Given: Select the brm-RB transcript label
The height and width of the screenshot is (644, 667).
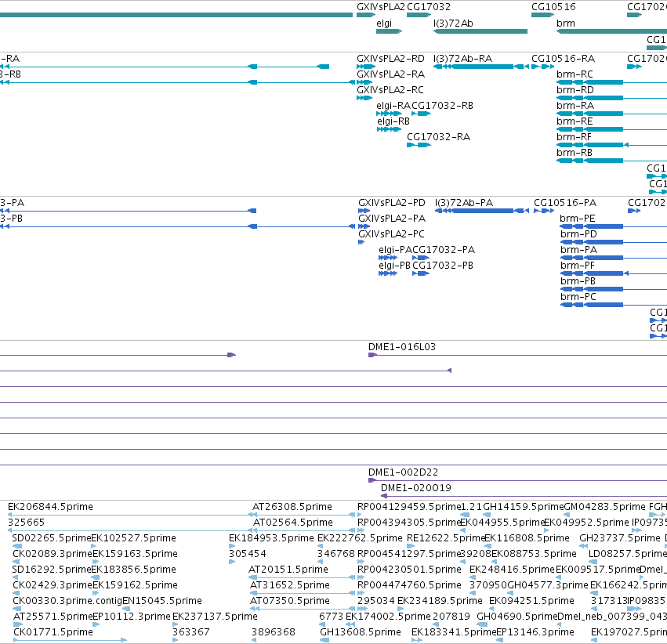Looking at the screenshot, I should click(575, 153).
